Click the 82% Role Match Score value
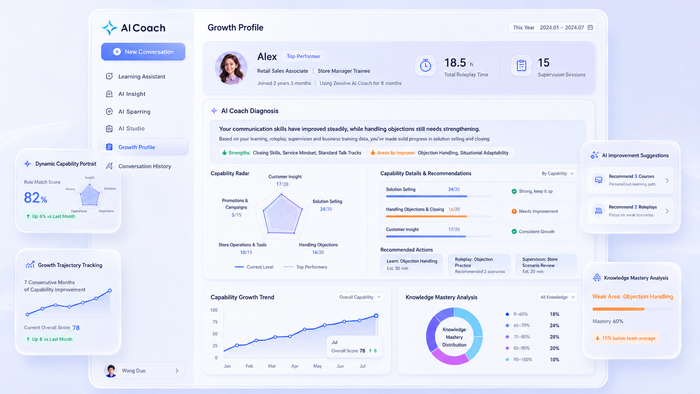This screenshot has width=700, height=394. (35, 197)
